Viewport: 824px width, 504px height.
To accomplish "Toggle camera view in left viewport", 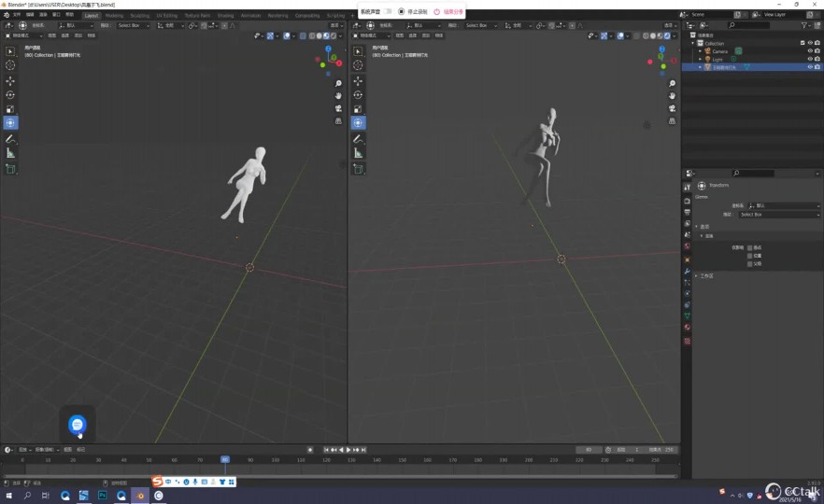I will pyautogui.click(x=338, y=108).
